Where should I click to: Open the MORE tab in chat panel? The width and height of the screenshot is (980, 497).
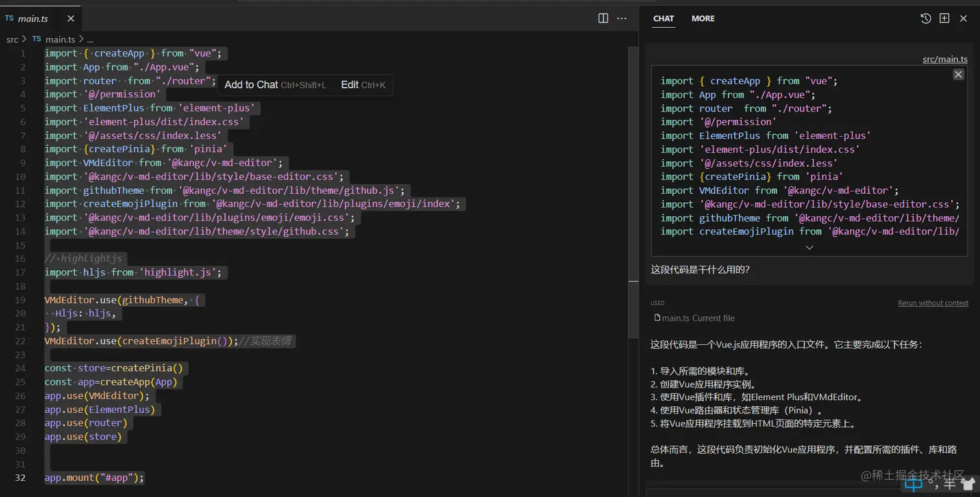tap(703, 18)
